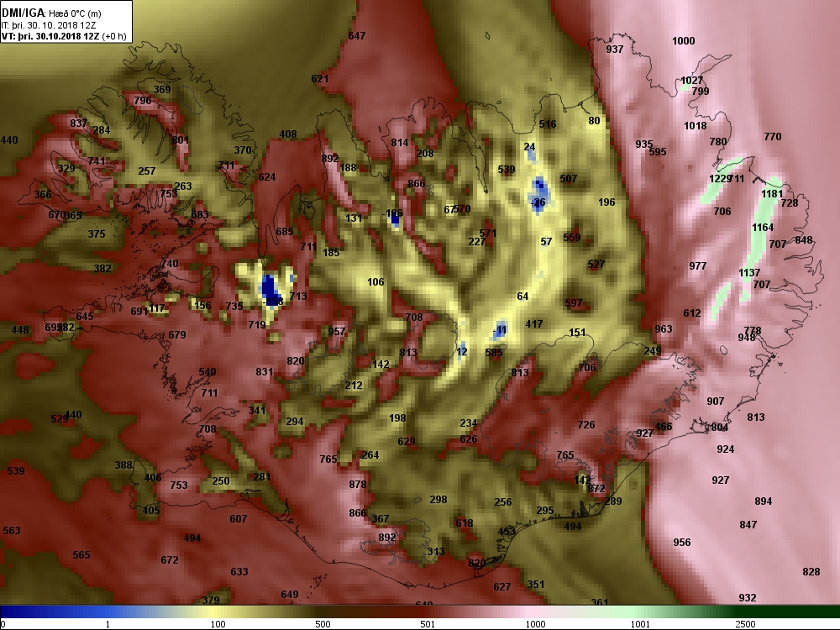This screenshot has height=630, width=840.
Task: Click the map value 257
Action: 147,171
